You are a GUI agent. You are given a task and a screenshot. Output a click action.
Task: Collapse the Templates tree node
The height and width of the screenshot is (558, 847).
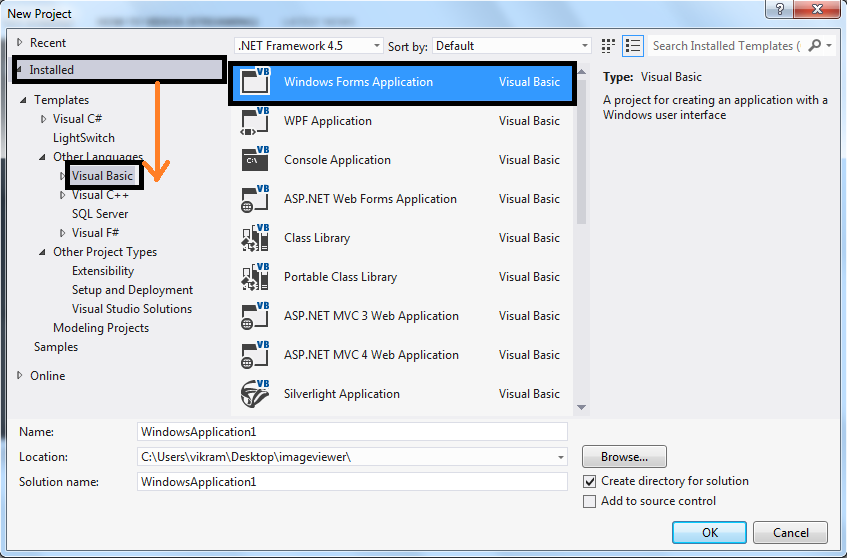(x=23, y=100)
